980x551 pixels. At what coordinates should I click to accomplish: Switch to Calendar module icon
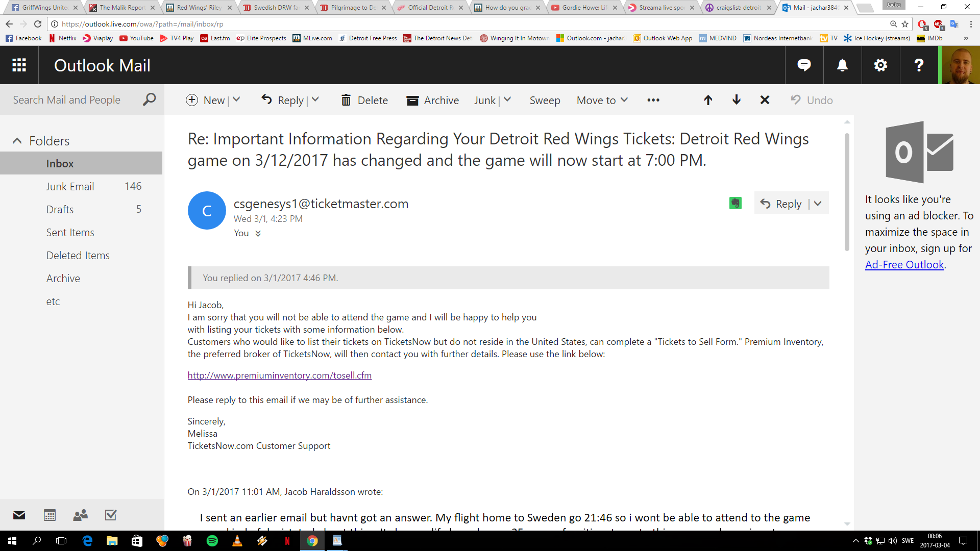point(50,515)
